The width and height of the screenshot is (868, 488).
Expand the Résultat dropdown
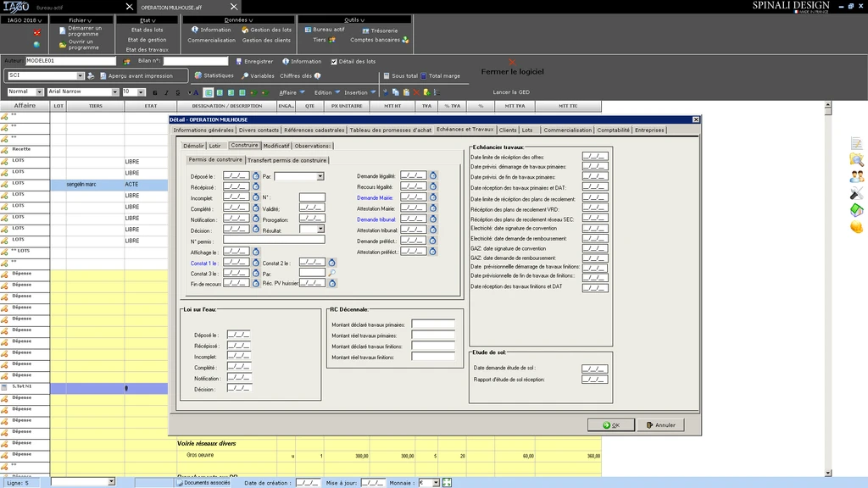(x=320, y=229)
